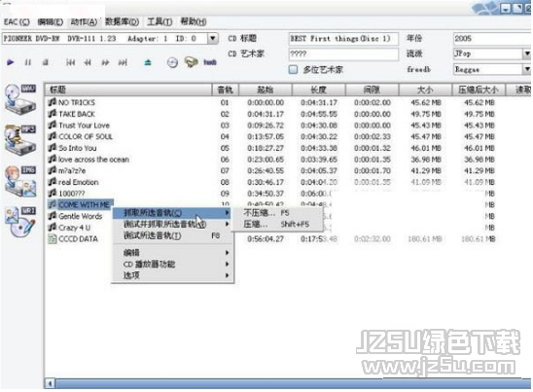Click the horizontal scrollbar left arrow
533x392 pixels.
[50, 384]
